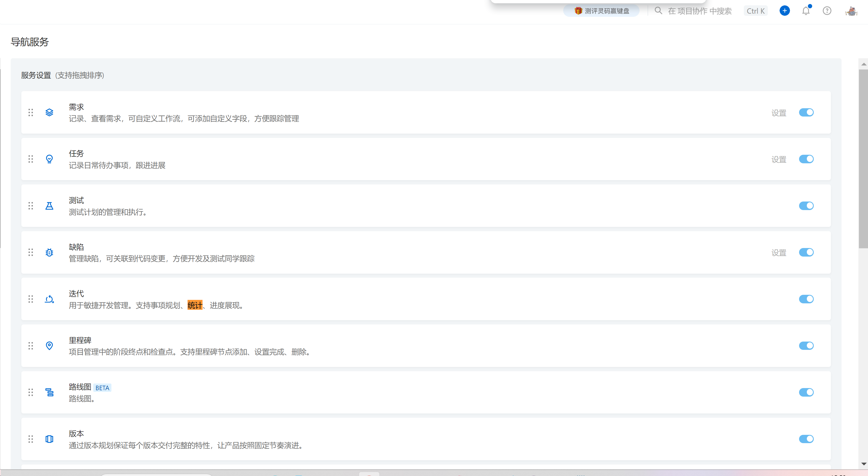Image resolution: width=868 pixels, height=476 pixels.
Task: Toggle off the 需求 service
Action: [x=806, y=112]
